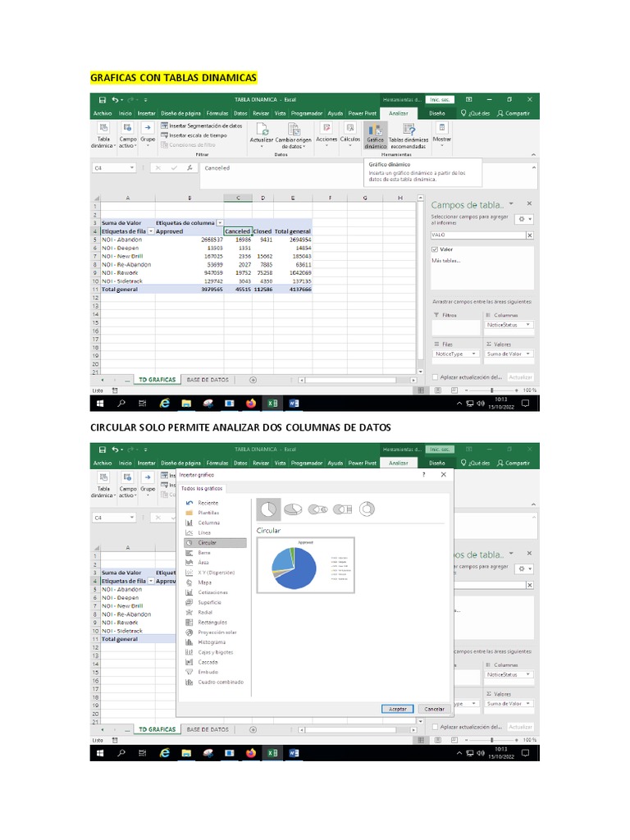The image size is (630, 840).
Task: Click Aceptar button in Insertar gráfico dialog
Action: [398, 709]
